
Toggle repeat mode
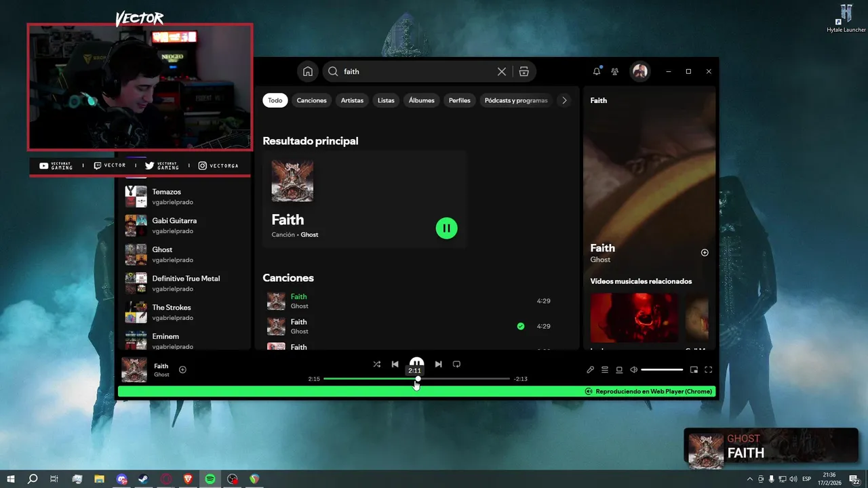(456, 364)
